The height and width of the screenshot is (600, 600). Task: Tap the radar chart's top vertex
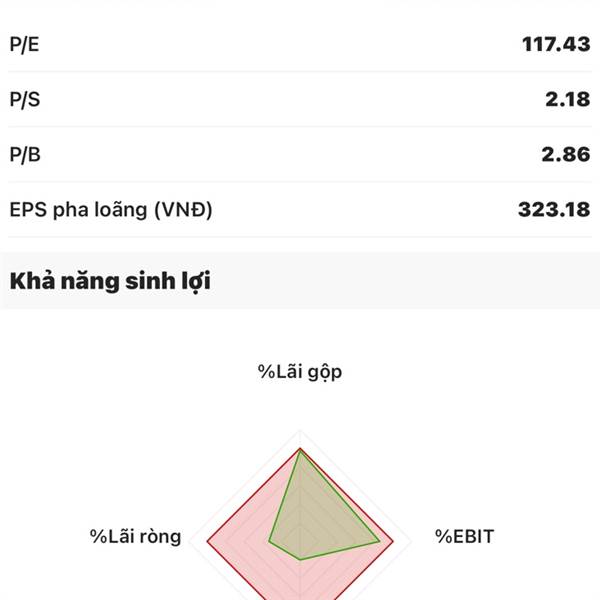pos(300,450)
